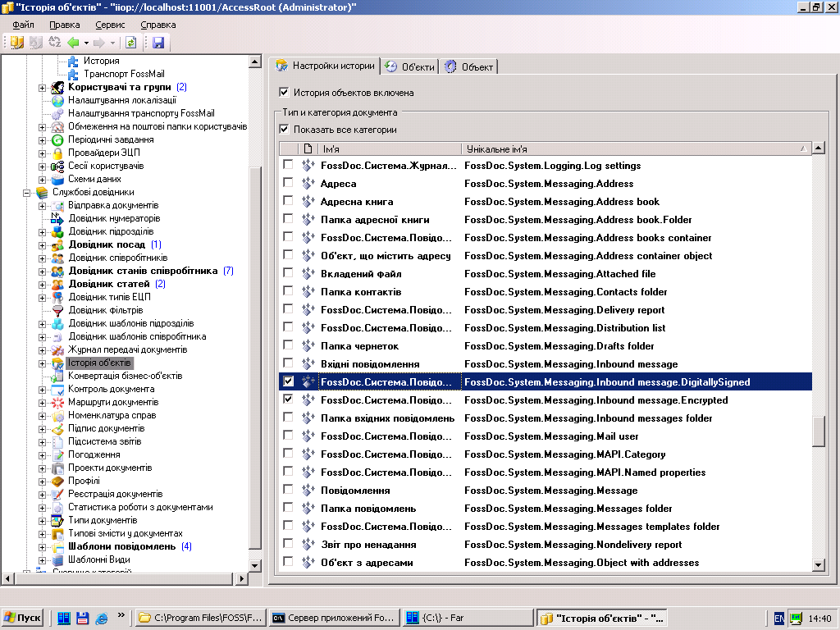
Task: Switch to the Объект tab
Action: tap(469, 67)
